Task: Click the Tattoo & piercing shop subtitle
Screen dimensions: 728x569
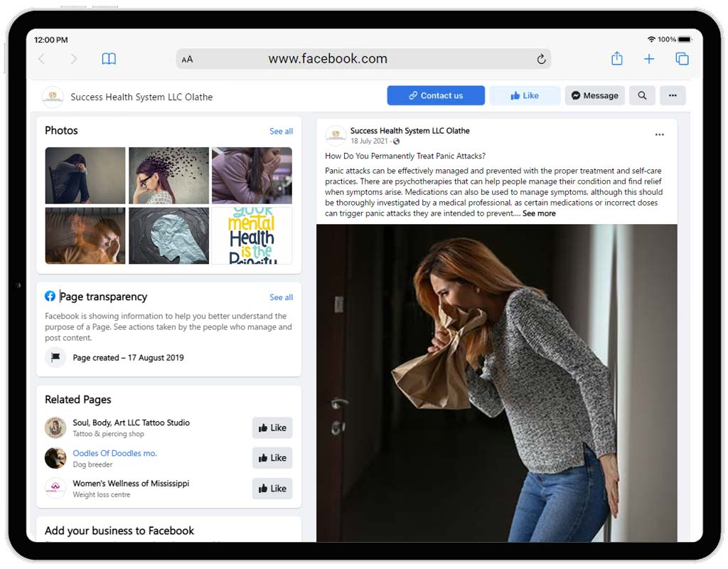Action: [x=108, y=434]
